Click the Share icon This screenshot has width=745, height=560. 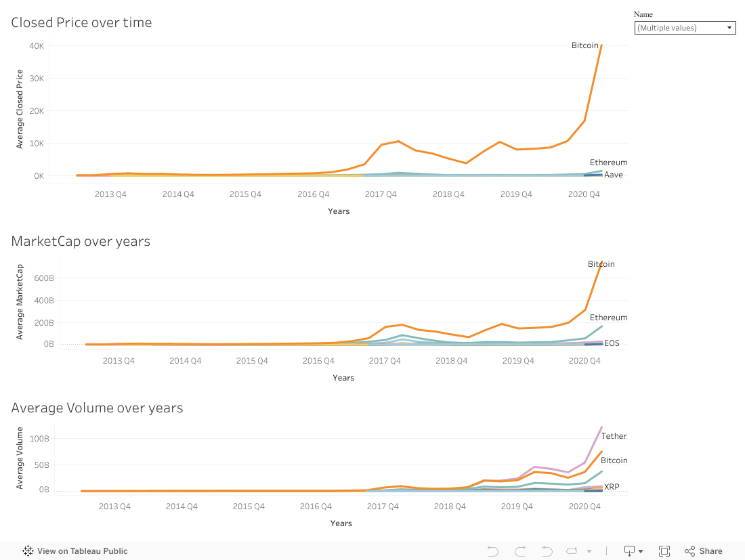[x=703, y=551]
